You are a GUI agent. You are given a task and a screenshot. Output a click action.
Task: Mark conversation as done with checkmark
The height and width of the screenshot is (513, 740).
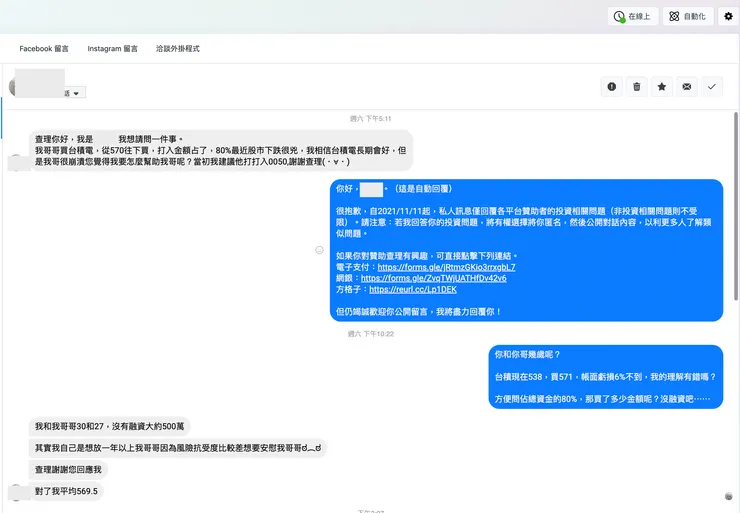click(x=712, y=87)
